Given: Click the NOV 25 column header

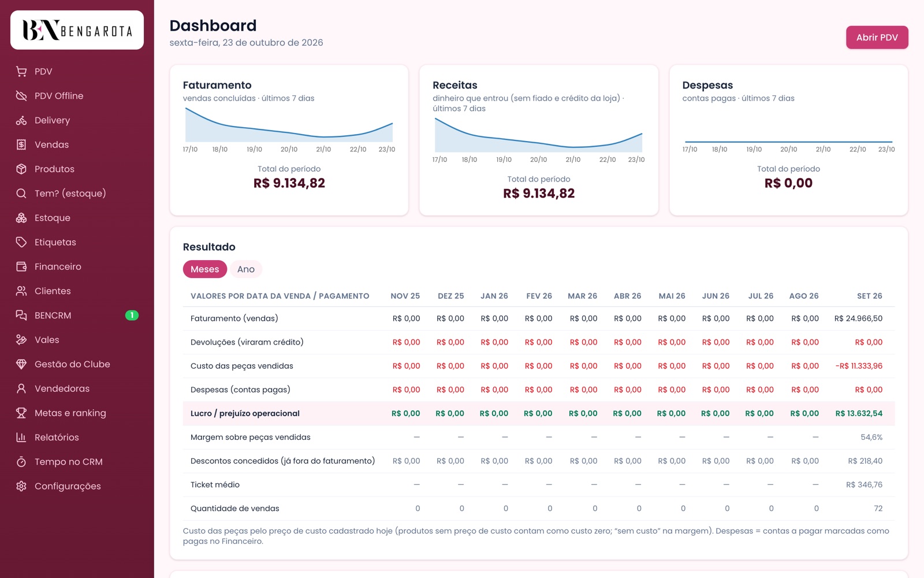Looking at the screenshot, I should (405, 296).
